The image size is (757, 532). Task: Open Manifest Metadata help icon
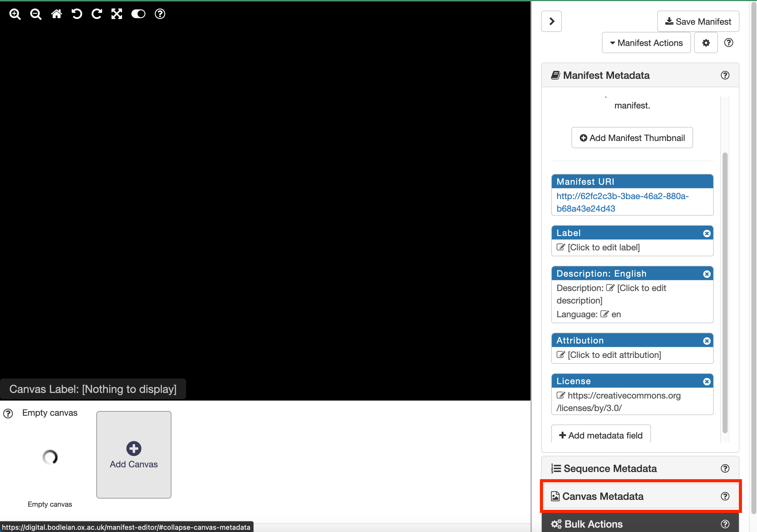(725, 75)
